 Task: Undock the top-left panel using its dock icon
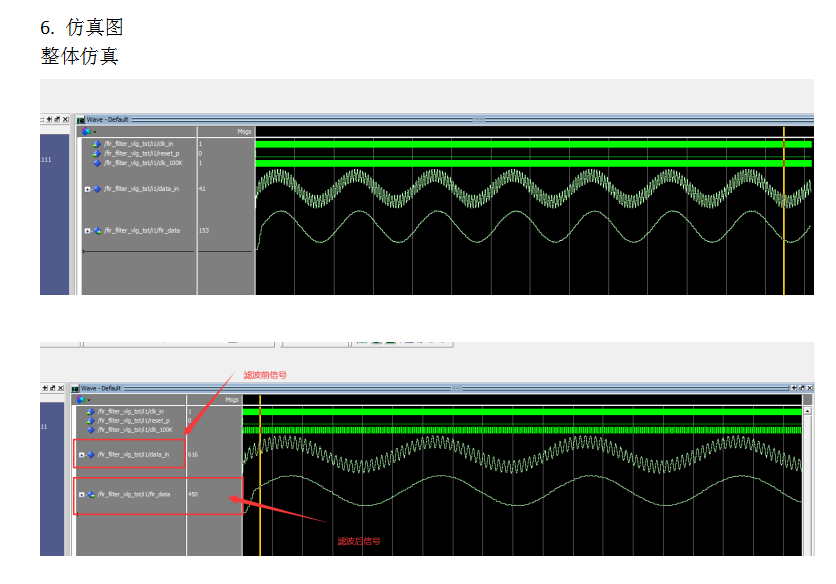[x=56, y=120]
